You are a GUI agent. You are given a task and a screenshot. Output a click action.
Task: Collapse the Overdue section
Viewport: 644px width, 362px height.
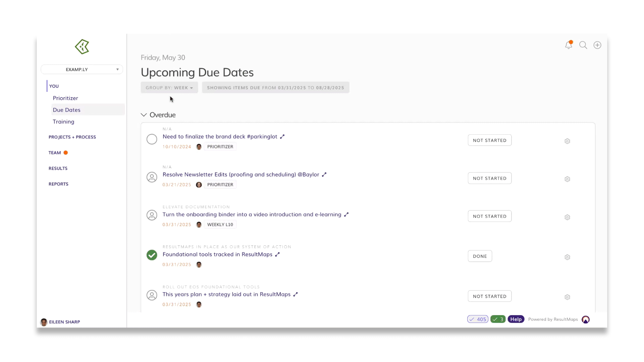coord(144,115)
